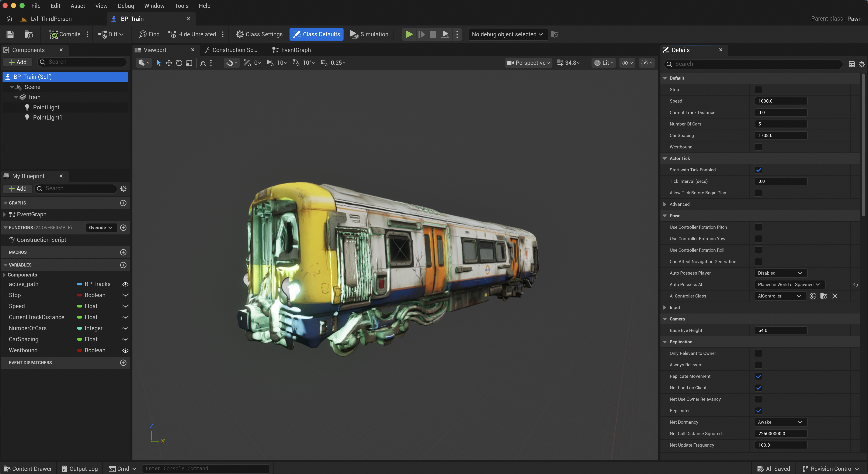Image resolution: width=868 pixels, height=474 pixels.
Task: Click the Compile button
Action: [x=65, y=34]
